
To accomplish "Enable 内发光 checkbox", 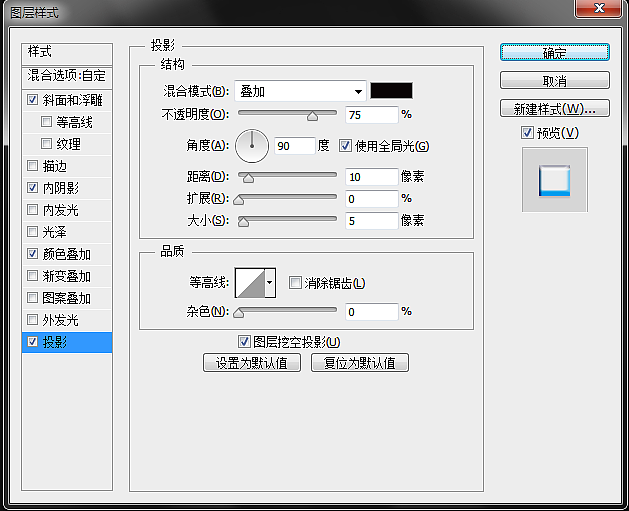I will click(x=32, y=209).
